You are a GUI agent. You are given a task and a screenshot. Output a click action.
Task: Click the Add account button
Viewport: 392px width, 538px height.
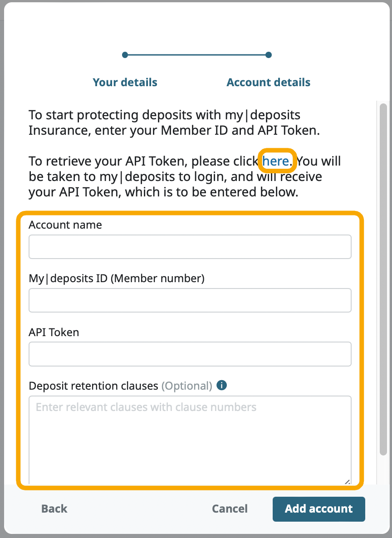(x=318, y=509)
